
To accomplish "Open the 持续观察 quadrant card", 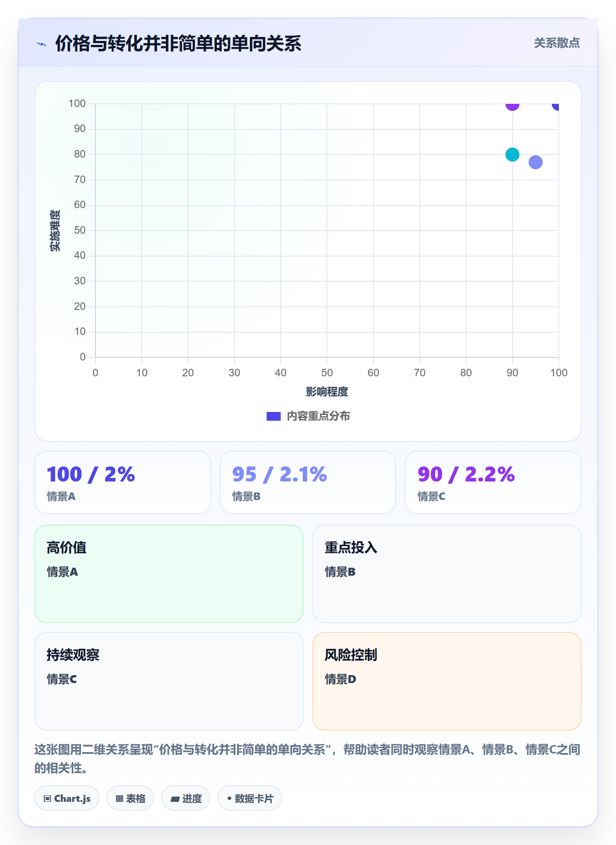I will [169, 681].
